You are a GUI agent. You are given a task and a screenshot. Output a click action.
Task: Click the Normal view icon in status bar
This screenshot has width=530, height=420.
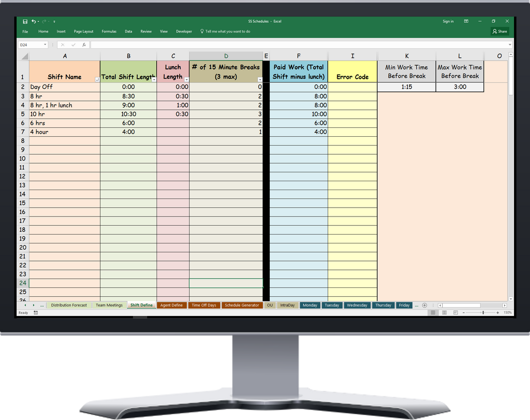(433, 312)
